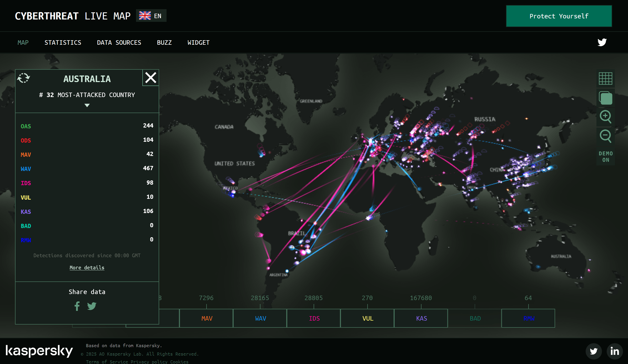This screenshot has width=628, height=364.
Task: Open the MAP tab
Action: (x=23, y=43)
